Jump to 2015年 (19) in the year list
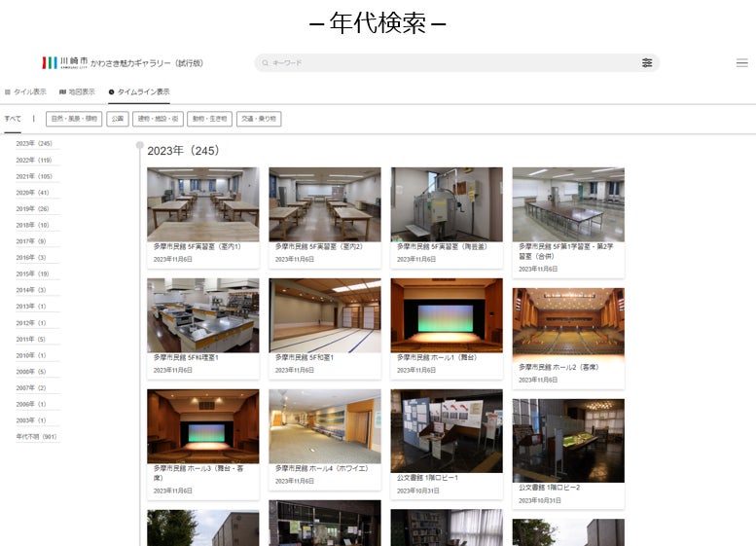The height and width of the screenshot is (546, 756). [33, 273]
